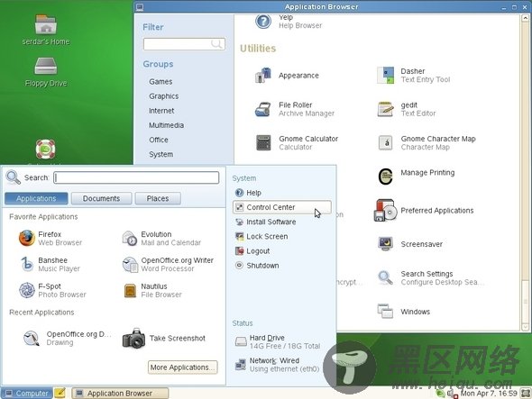532x399 pixels.
Task: Filter by Internet group
Action: 161,111
